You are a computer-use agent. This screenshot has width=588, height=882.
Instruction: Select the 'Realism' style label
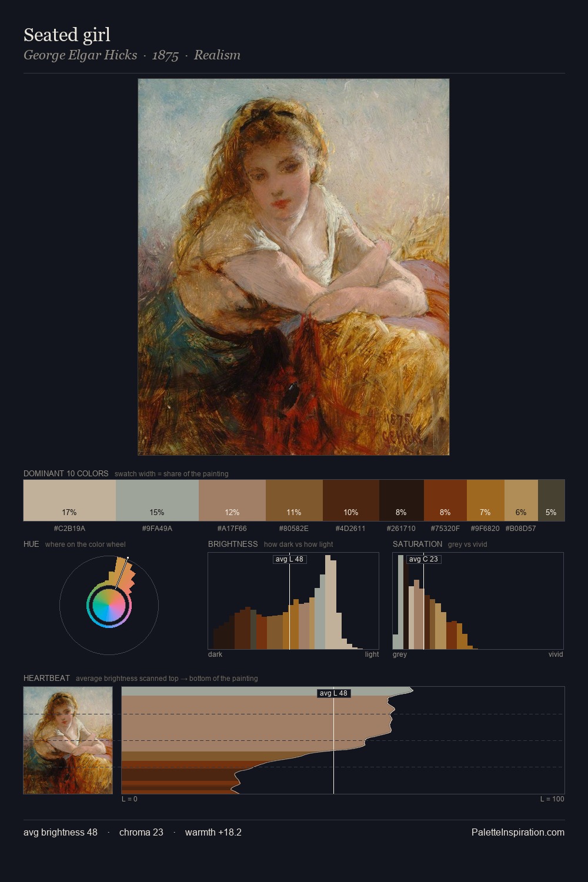tap(217, 55)
